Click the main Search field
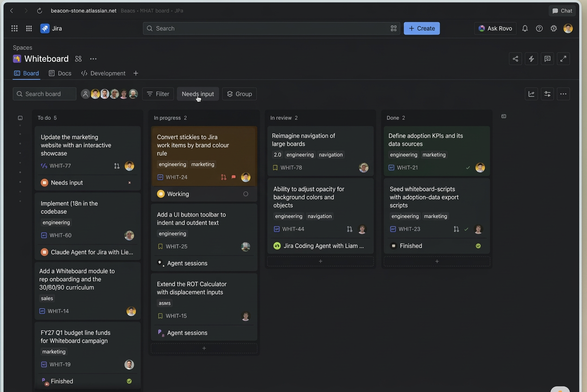Viewport: 587px width, 392px height. click(272, 28)
